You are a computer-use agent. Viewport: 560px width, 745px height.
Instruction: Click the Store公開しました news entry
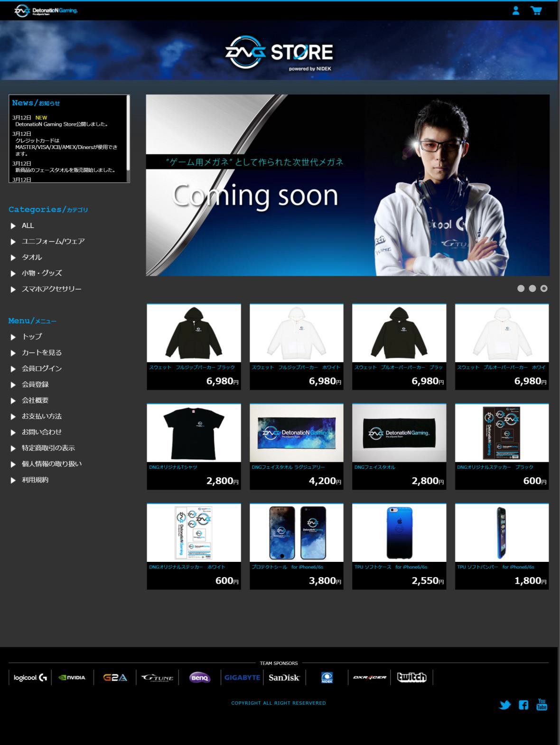tap(62, 124)
